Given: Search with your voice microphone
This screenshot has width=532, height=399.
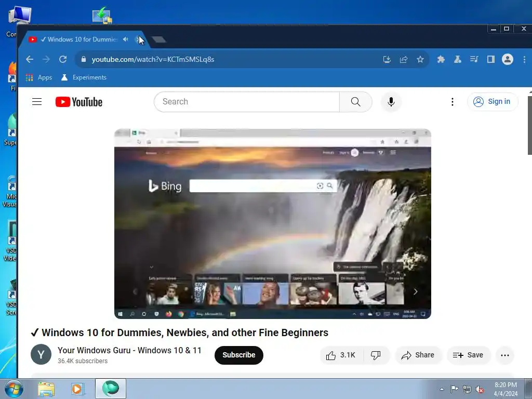Looking at the screenshot, I should coord(391,102).
